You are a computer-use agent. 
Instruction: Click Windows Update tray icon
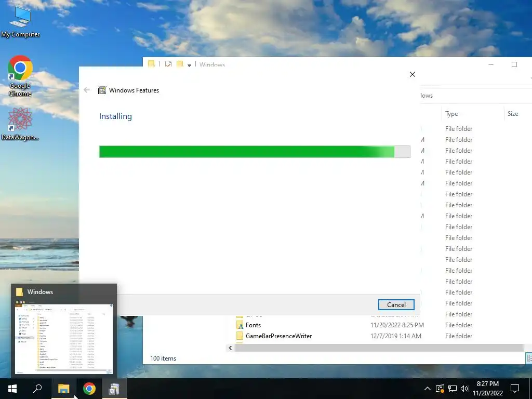pos(440,389)
